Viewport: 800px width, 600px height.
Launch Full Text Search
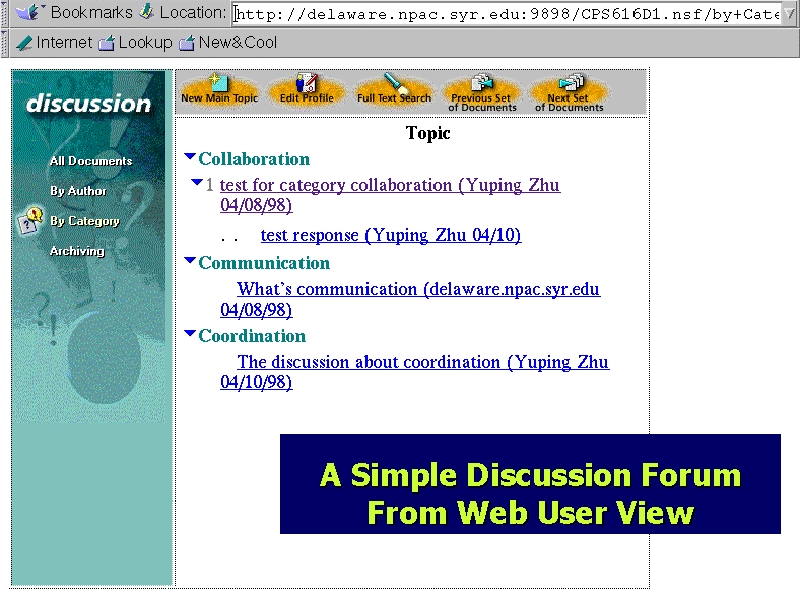point(393,91)
